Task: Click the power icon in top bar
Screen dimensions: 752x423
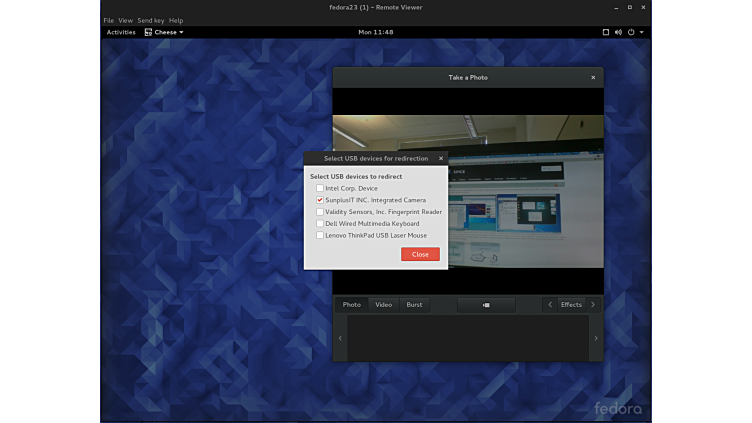Action: point(631,32)
